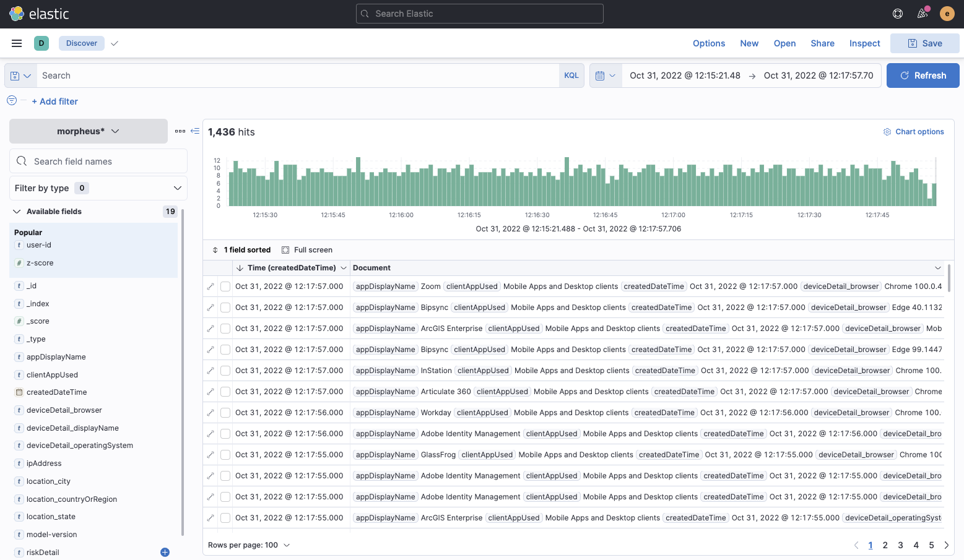Click the createdDateTime date field icon
Image resolution: width=964 pixels, height=560 pixels.
[x=19, y=392]
